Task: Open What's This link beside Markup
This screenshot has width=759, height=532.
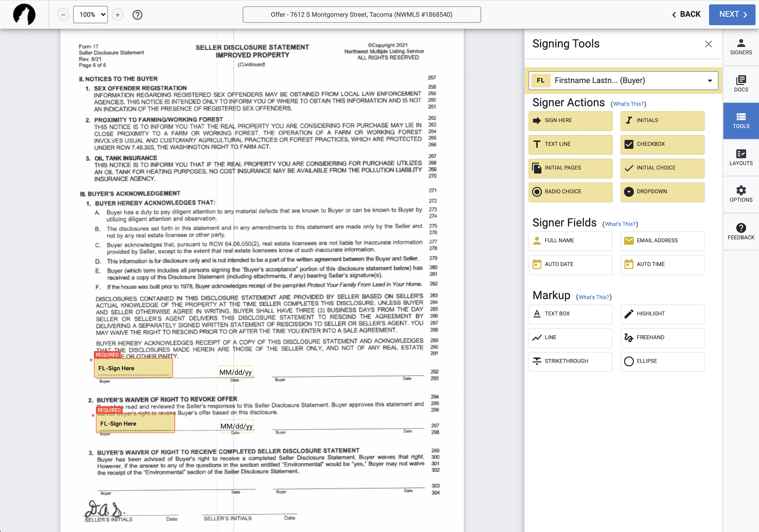Action: coord(593,297)
